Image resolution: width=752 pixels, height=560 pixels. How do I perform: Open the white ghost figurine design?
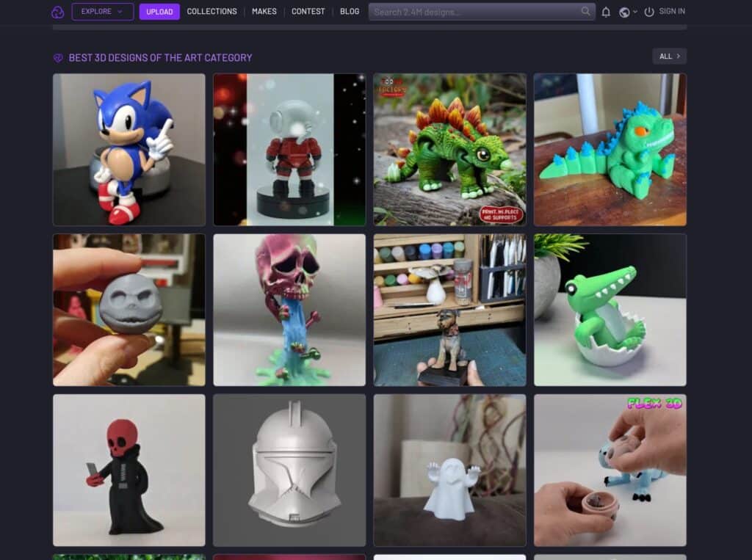click(450, 470)
